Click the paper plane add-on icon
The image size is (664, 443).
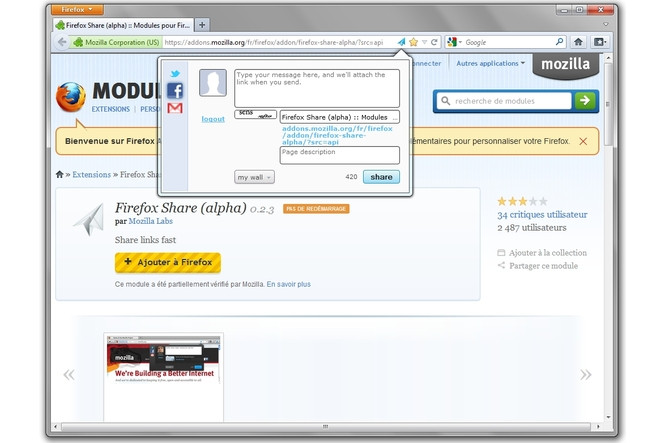(89, 219)
